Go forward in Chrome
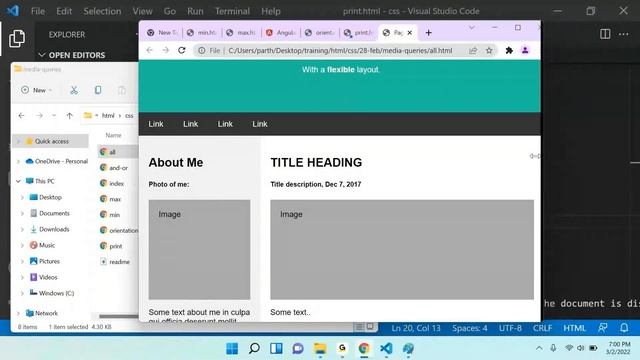 point(165,50)
